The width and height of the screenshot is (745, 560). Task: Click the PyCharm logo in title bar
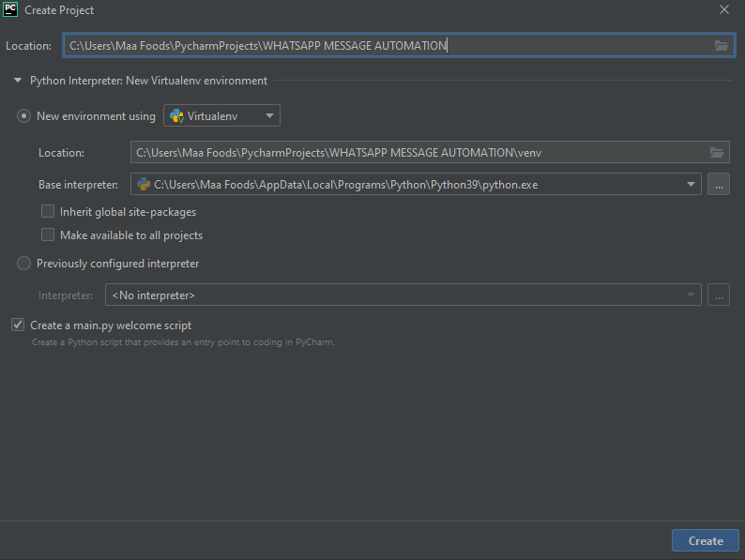tap(10, 9)
